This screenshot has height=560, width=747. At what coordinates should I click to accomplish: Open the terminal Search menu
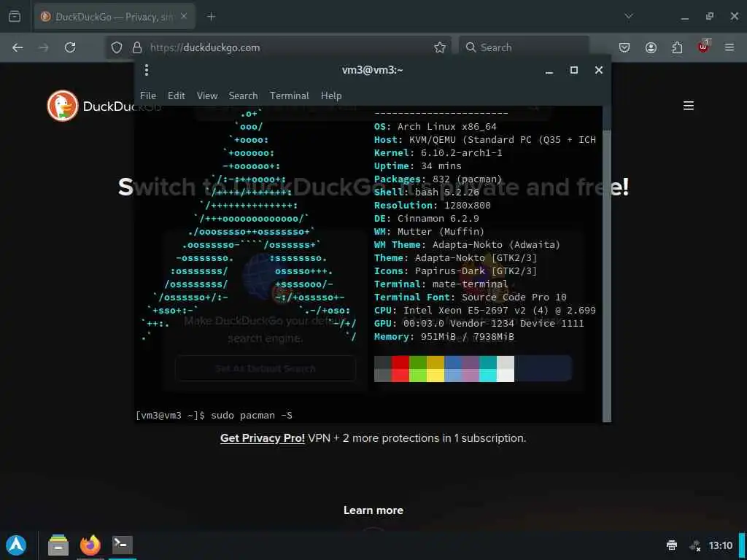point(243,96)
